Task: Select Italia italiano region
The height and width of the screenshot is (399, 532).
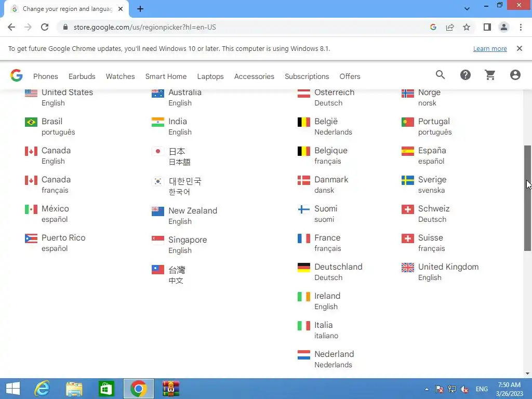Action: 318,330
